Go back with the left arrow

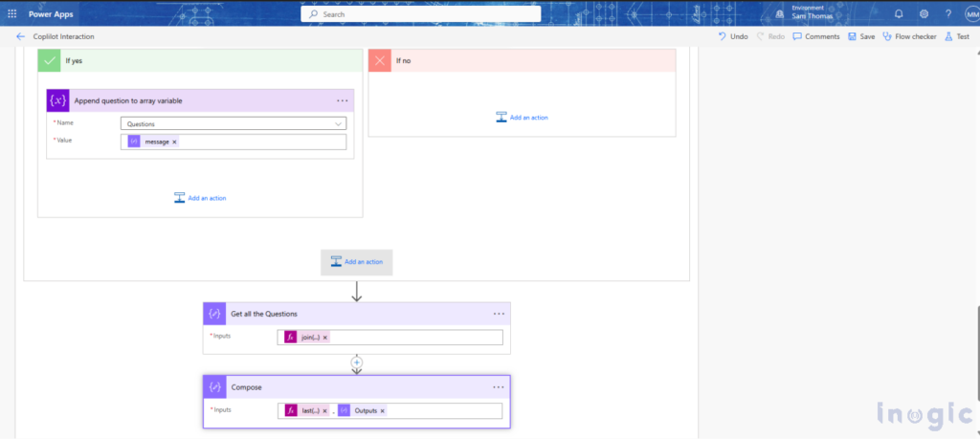tap(21, 36)
